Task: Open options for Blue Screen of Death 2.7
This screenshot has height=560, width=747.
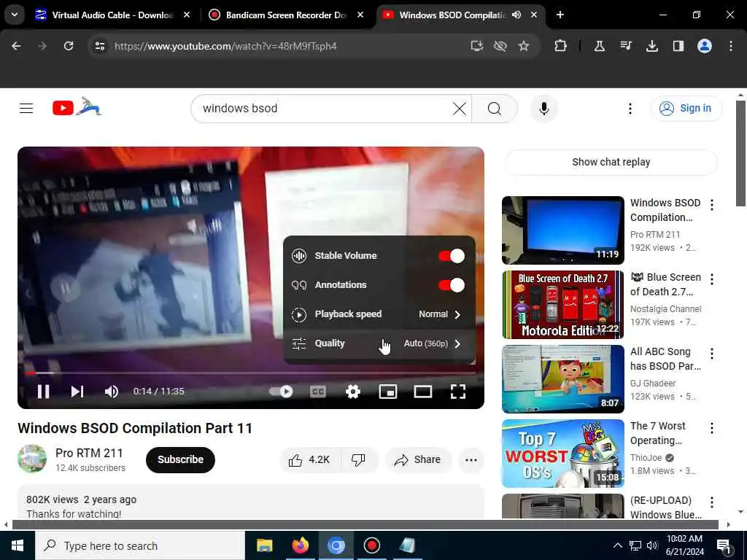Action: click(x=712, y=279)
